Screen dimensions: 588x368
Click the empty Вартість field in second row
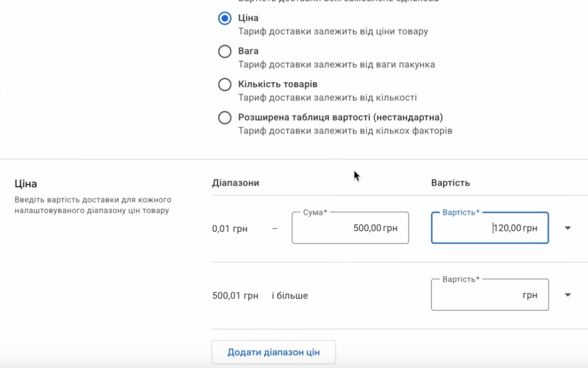pyautogui.click(x=490, y=295)
